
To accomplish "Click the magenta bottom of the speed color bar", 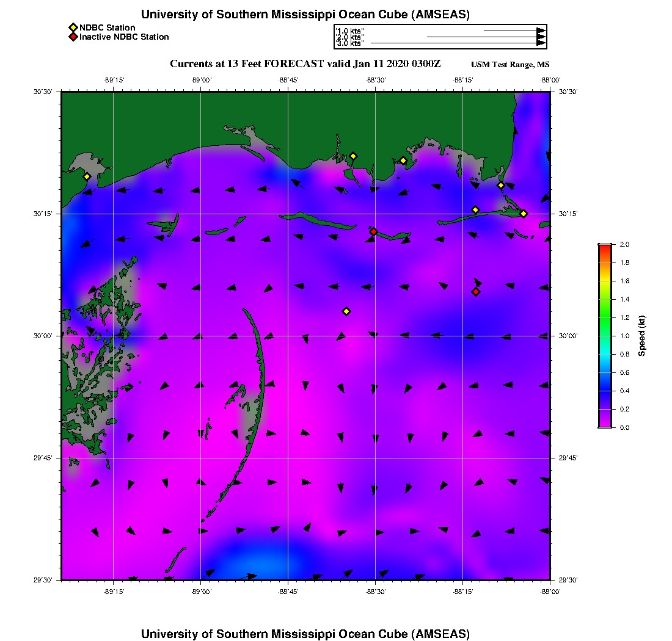I will click(x=605, y=424).
